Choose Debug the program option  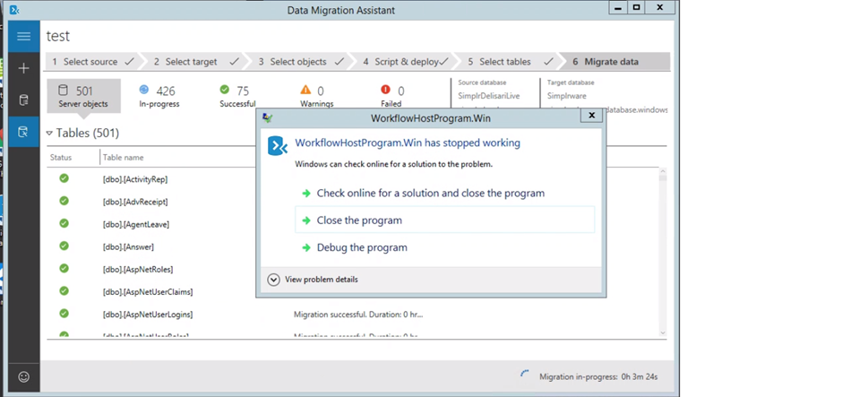pos(362,247)
